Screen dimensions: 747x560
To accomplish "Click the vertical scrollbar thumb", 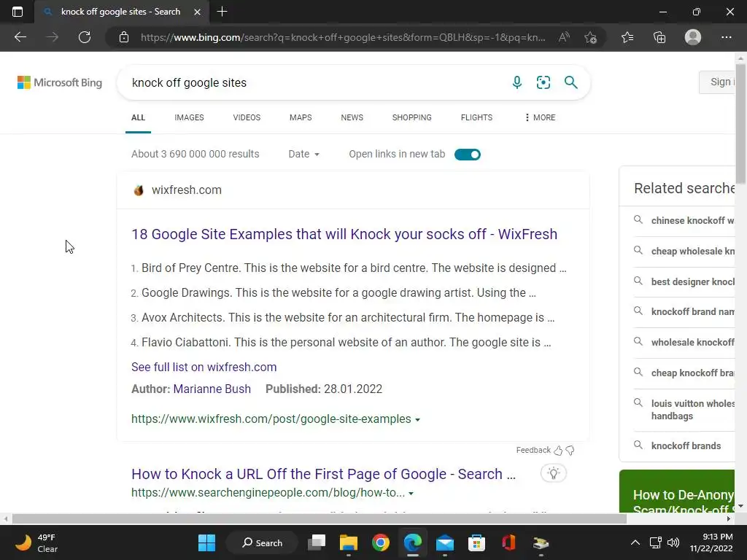I will [740, 124].
